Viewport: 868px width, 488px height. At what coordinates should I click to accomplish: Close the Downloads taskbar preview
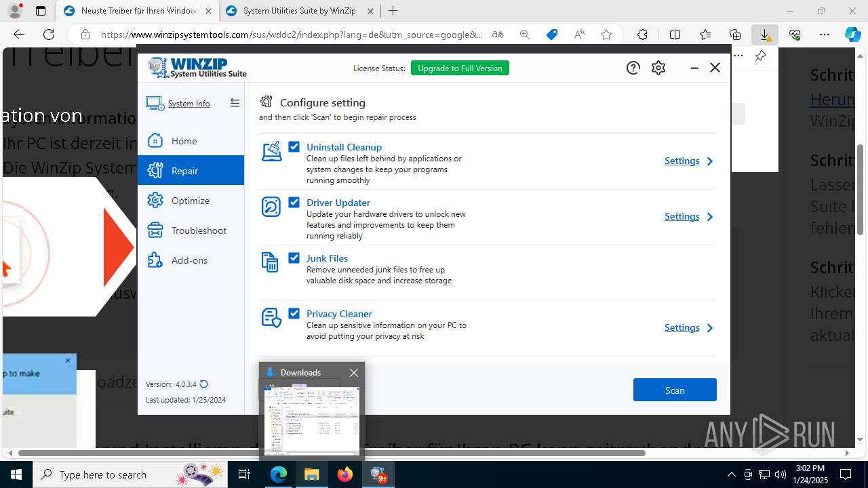(353, 373)
